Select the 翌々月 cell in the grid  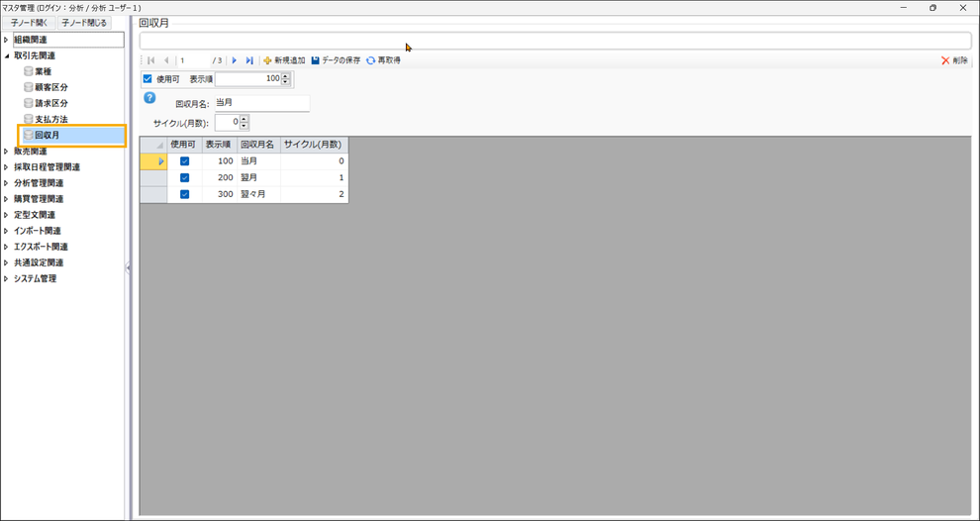coord(258,194)
